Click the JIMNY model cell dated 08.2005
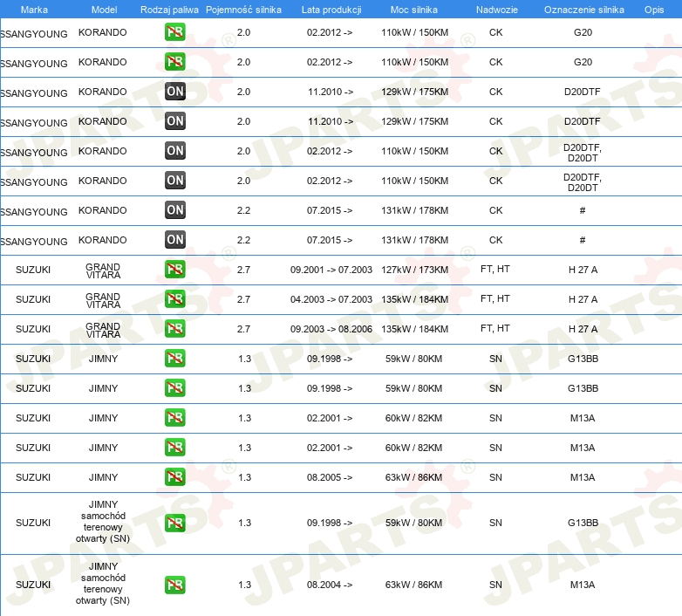This screenshot has width=682, height=616. [103, 477]
